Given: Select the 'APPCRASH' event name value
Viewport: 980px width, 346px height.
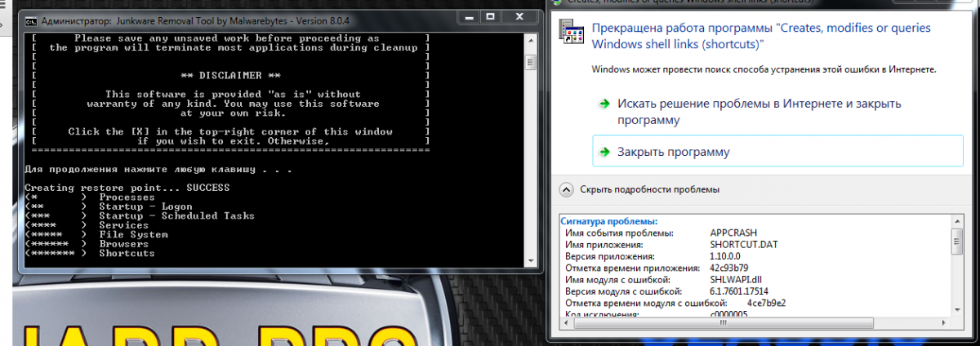Looking at the screenshot, I should click(734, 233).
